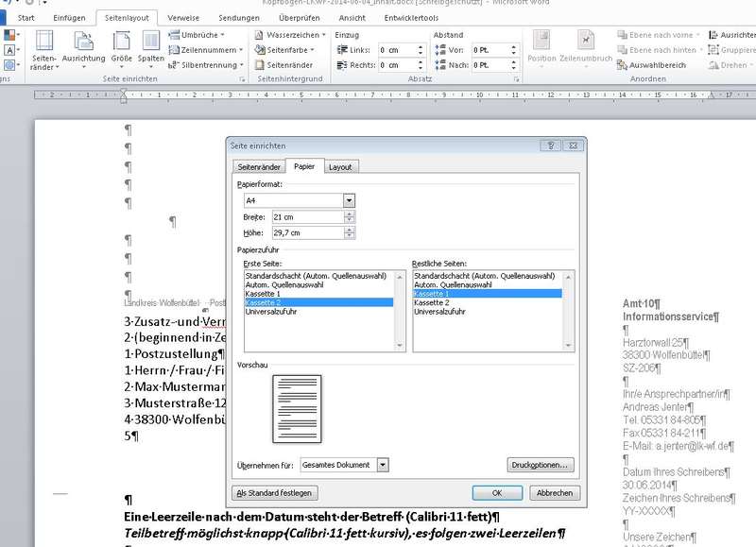Open the Absatz dialog launcher
The image size is (756, 547).
pos(516,79)
